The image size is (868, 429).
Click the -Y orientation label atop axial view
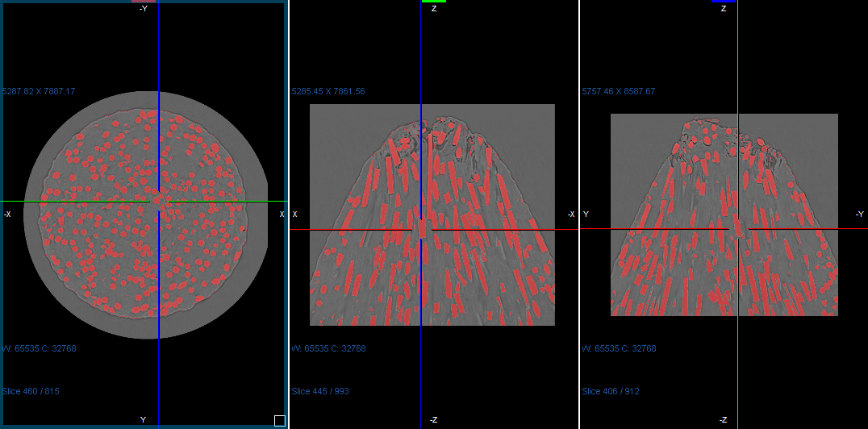144,9
